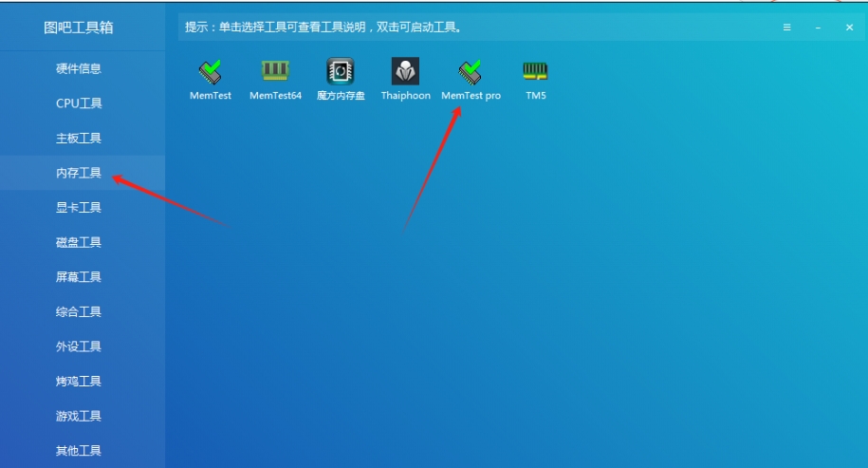The height and width of the screenshot is (468, 868).
Task: Switch to 其他工具 in the sidebar
Action: tap(79, 451)
